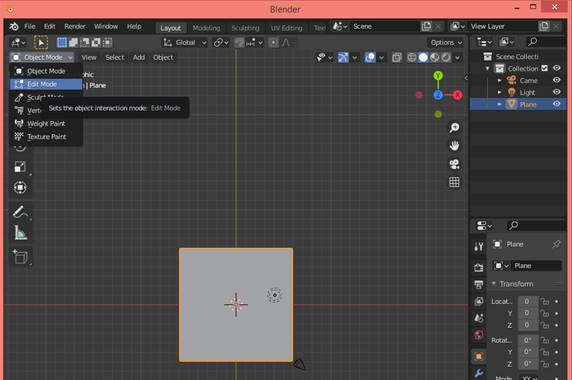This screenshot has width=572, height=380.
Task: Switch to the Modeling workspace tab
Action: [206, 28]
